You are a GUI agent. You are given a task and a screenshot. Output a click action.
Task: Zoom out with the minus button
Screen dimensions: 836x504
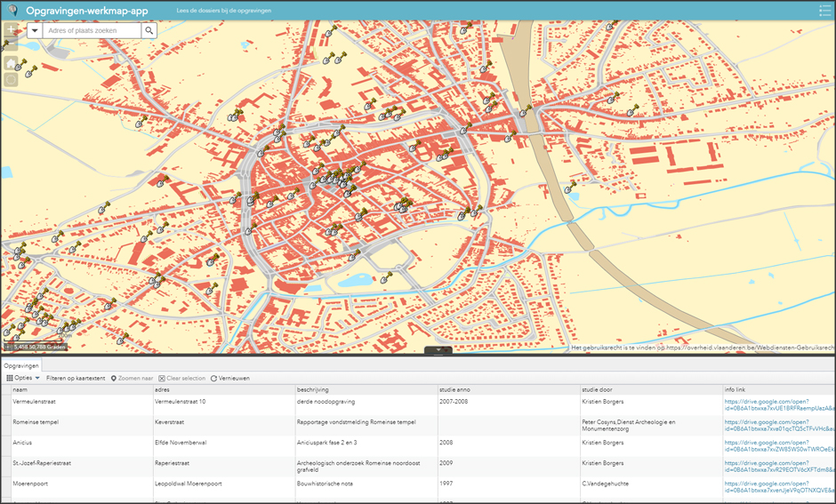click(x=11, y=44)
